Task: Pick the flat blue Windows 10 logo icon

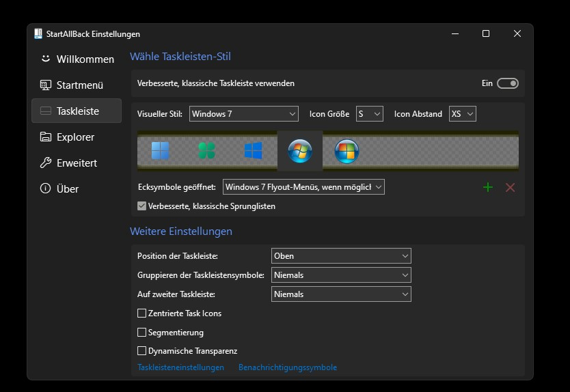Action: [254, 151]
